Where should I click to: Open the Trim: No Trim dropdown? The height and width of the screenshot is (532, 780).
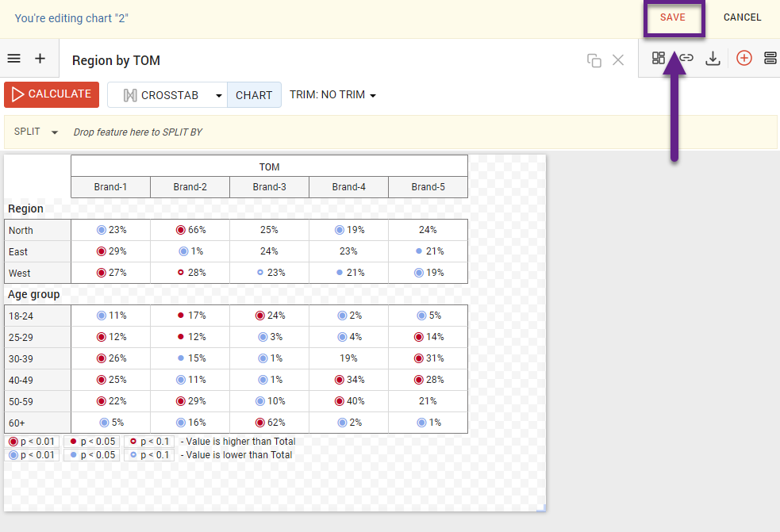(x=332, y=95)
